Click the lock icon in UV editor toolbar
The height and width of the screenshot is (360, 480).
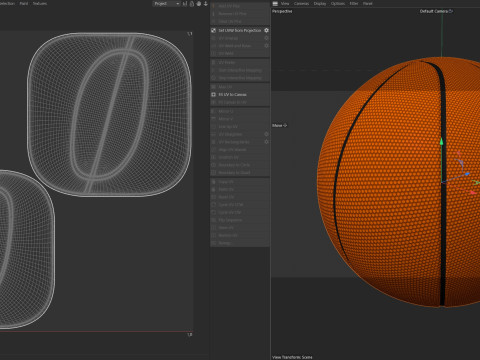click(x=192, y=4)
